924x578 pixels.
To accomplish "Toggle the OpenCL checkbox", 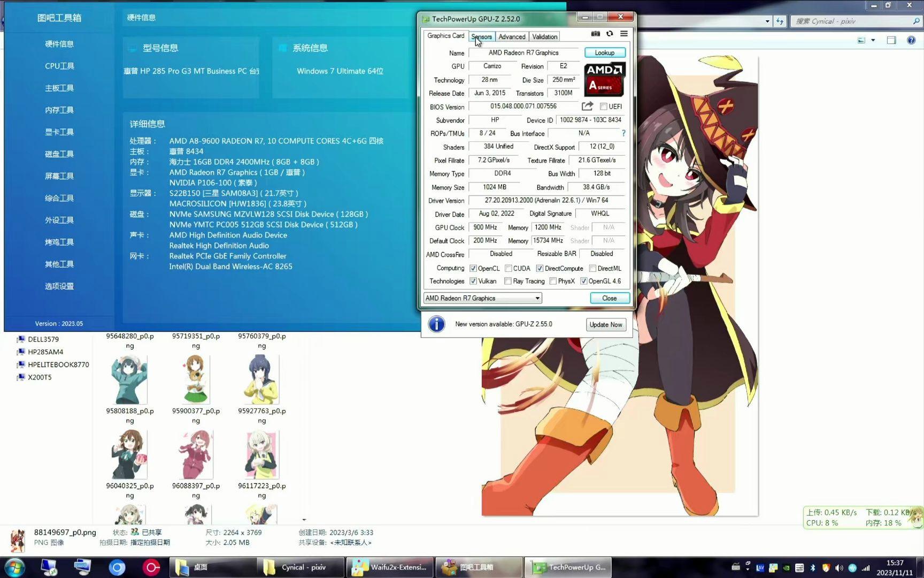I will point(473,268).
